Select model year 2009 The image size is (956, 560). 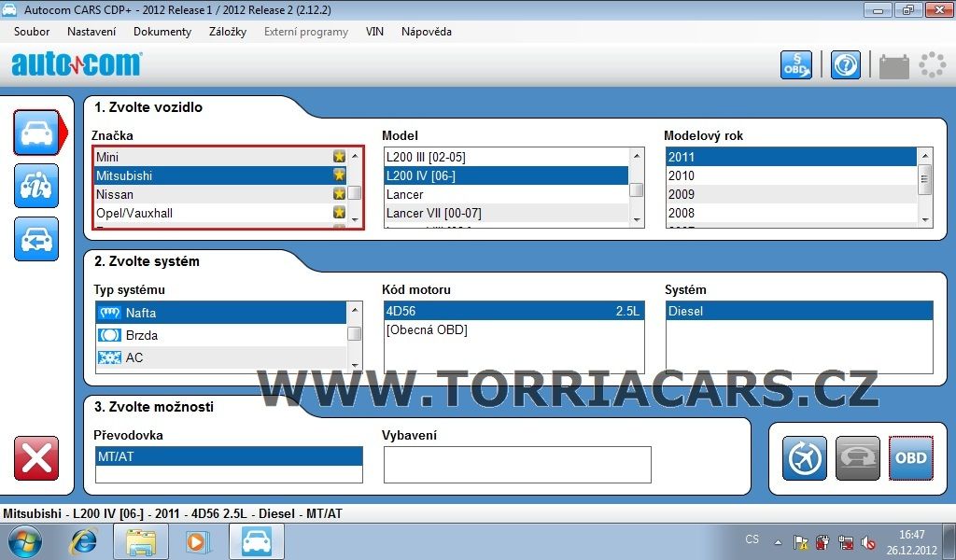(792, 194)
